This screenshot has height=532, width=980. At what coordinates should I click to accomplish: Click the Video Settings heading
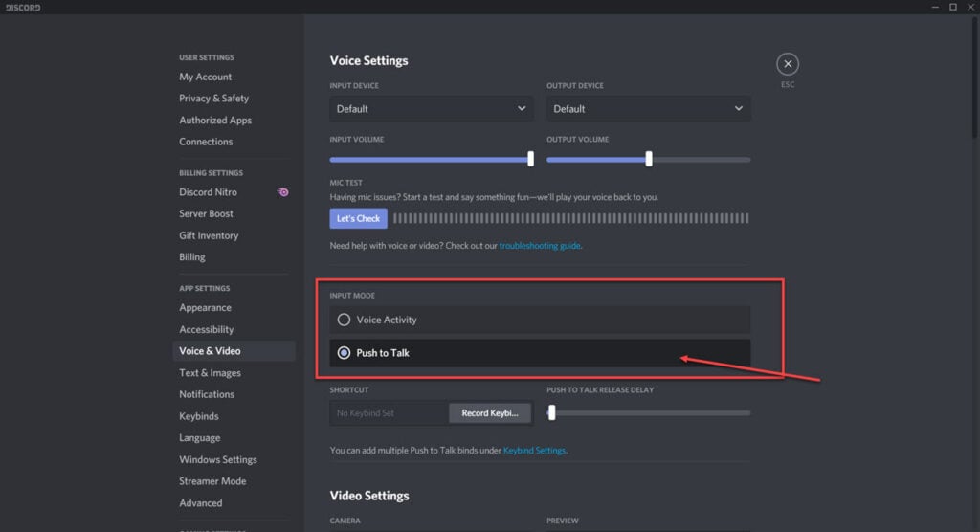click(x=369, y=496)
